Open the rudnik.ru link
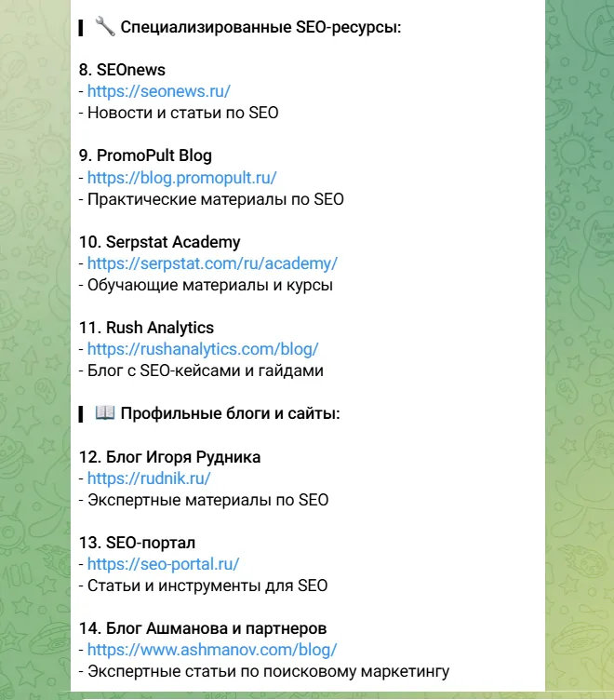614x700 pixels. 149,478
